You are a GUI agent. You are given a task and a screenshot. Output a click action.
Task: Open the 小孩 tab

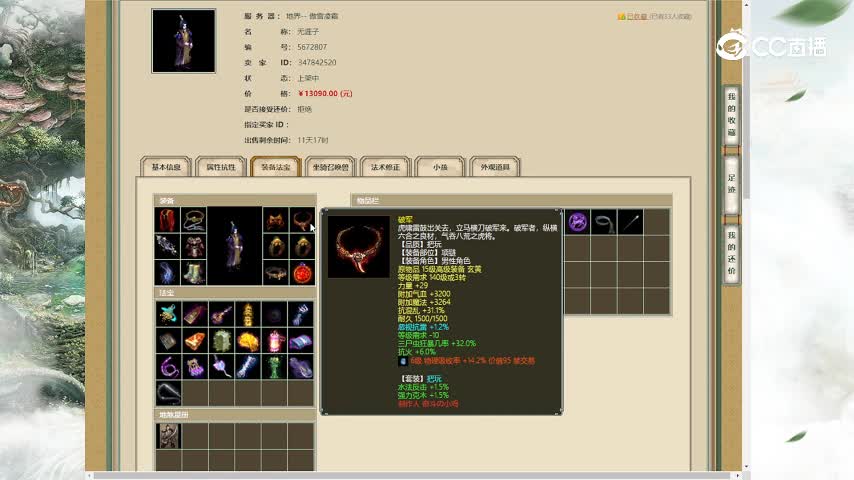coord(440,167)
